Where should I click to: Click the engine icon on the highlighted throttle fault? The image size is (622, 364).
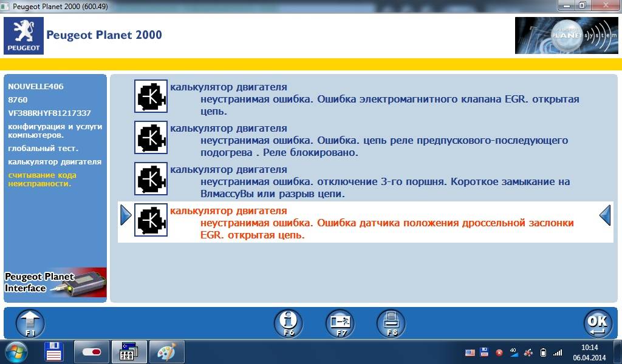pyautogui.click(x=150, y=220)
